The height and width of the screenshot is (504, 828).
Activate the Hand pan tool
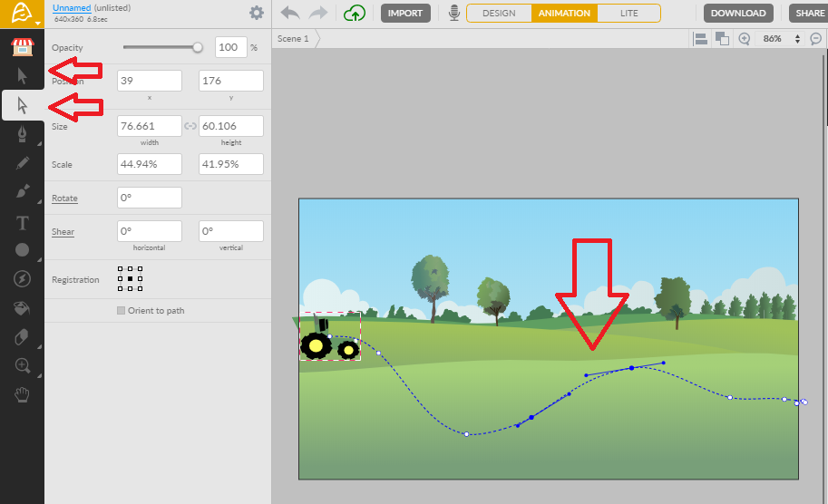(22, 395)
